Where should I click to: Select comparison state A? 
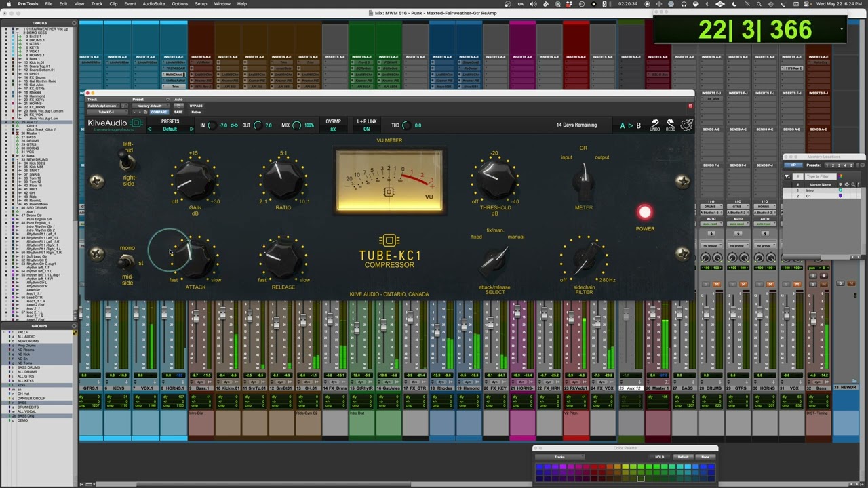[623, 125]
